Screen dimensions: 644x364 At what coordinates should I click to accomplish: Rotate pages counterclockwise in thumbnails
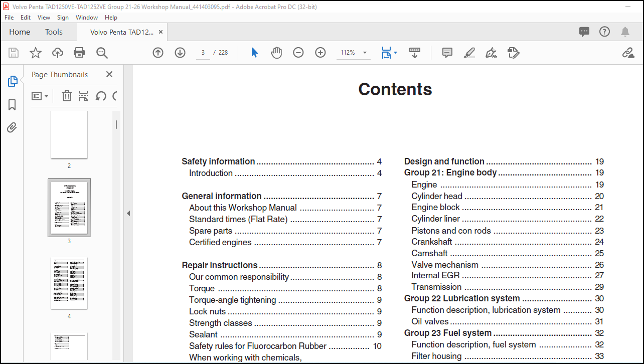101,96
